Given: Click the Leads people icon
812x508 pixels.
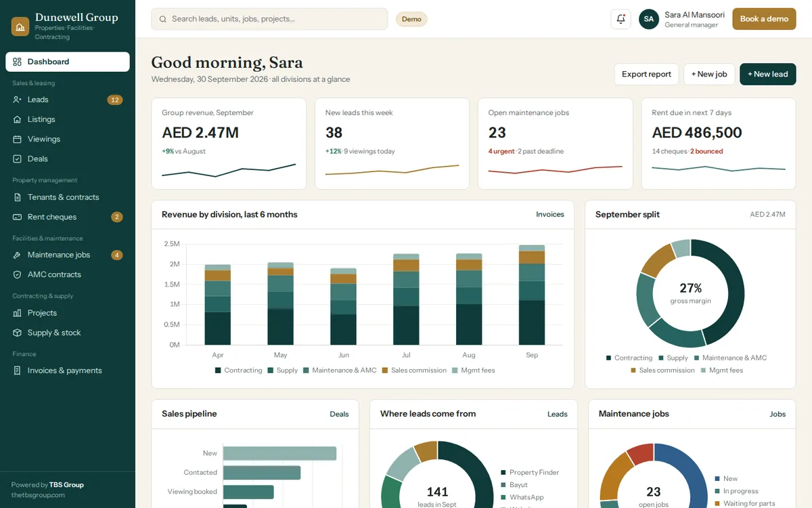Looking at the screenshot, I should pos(18,100).
